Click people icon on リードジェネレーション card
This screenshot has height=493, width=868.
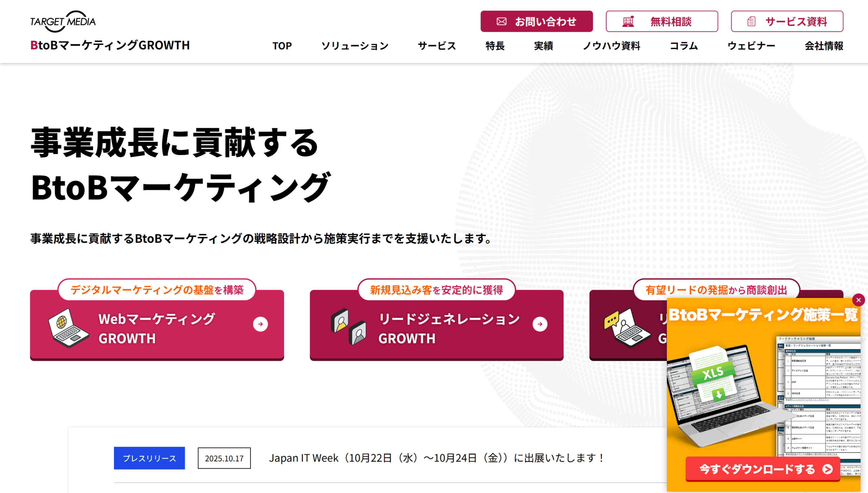click(x=349, y=326)
